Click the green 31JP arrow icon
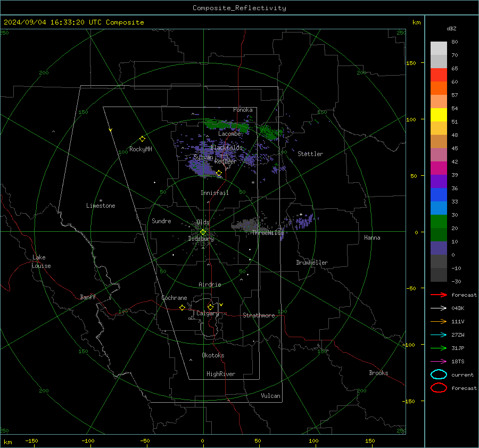Image resolution: width=479 pixels, height=448 pixels. coord(439,348)
